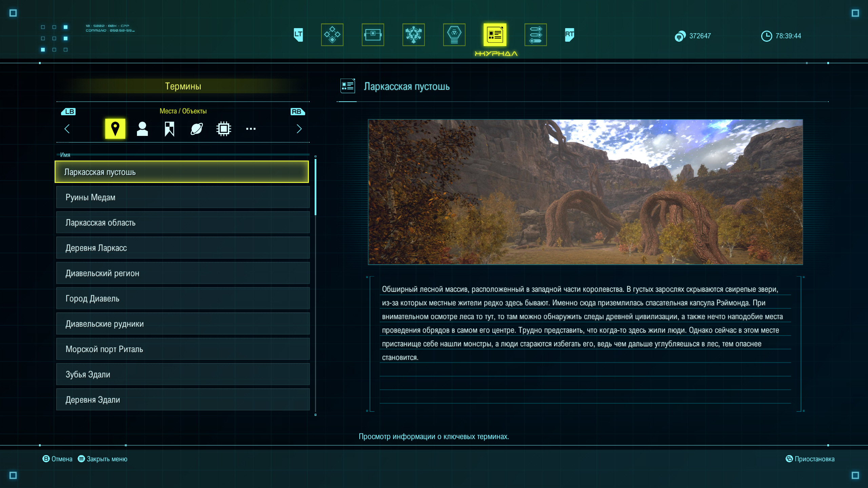868x488 pixels.
Task: Click the right chevron category arrow
Action: (x=299, y=129)
